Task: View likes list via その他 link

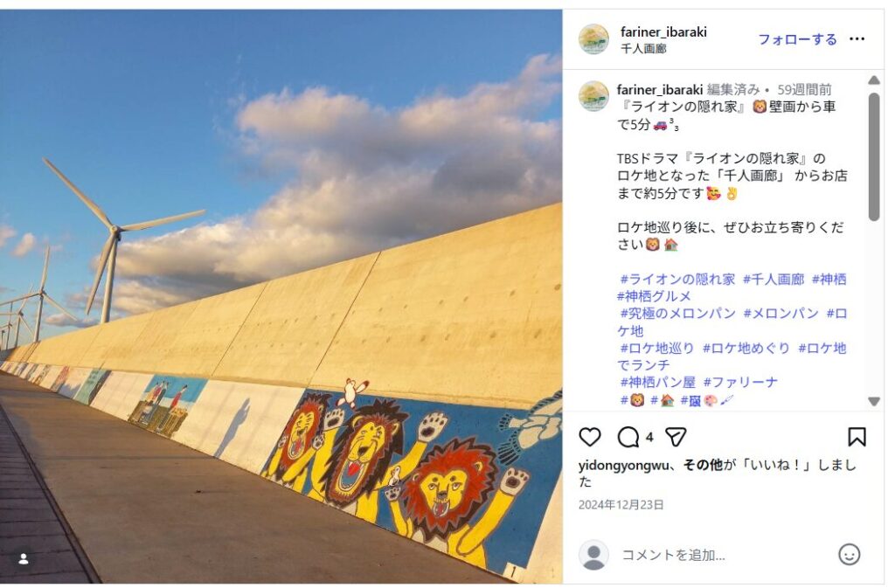Action: 703,466
